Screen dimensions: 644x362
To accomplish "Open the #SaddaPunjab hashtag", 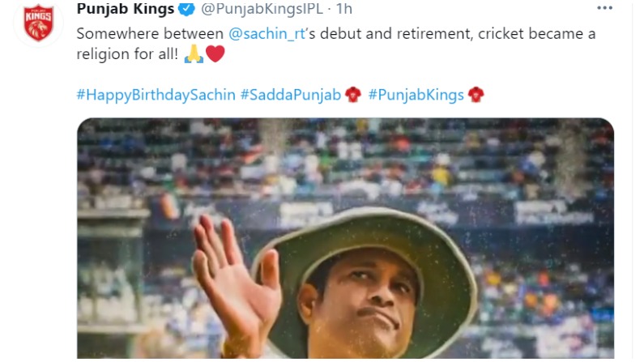I will 291,95.
